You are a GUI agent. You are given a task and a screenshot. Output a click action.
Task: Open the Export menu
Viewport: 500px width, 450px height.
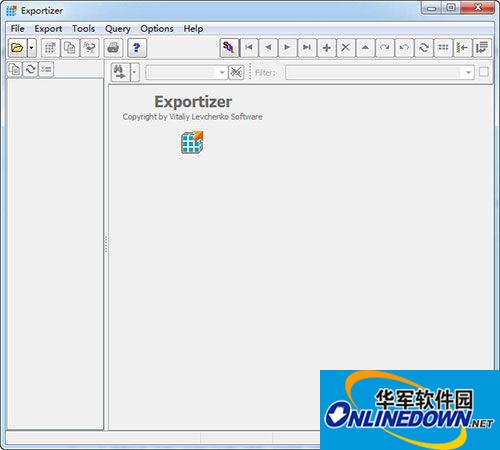(x=48, y=29)
